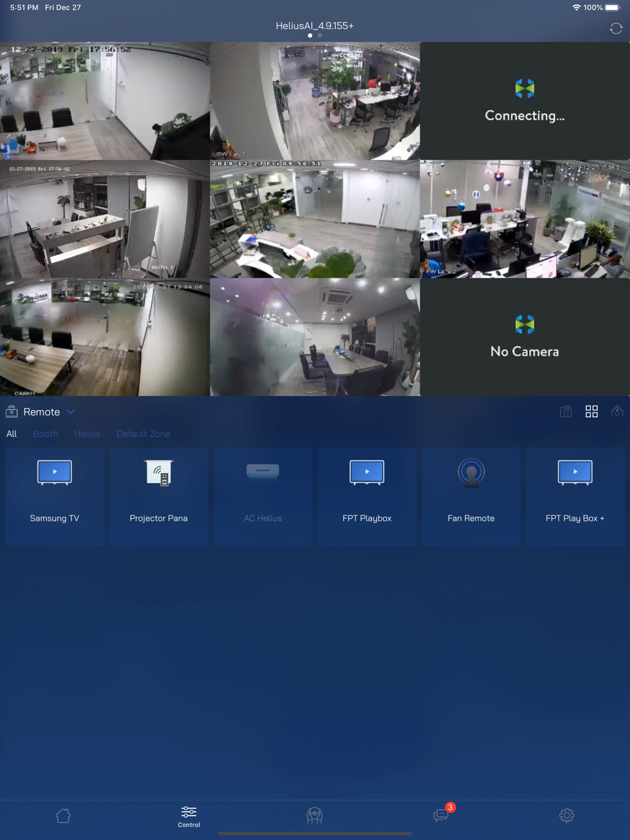
Task: Open the FPT Play Box + remote
Action: pyautogui.click(x=575, y=497)
